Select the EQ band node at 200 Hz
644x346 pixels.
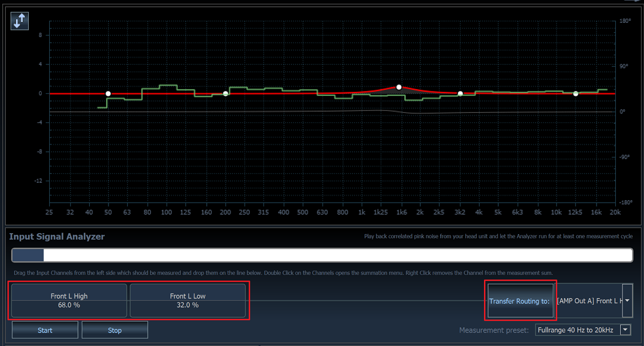pos(225,94)
